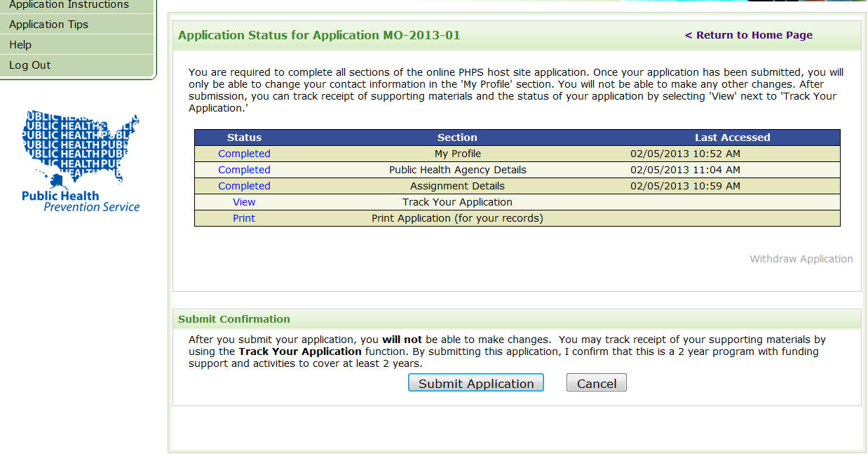The height and width of the screenshot is (456, 868).
Task: Click the Last Accessed column header
Action: coord(732,138)
